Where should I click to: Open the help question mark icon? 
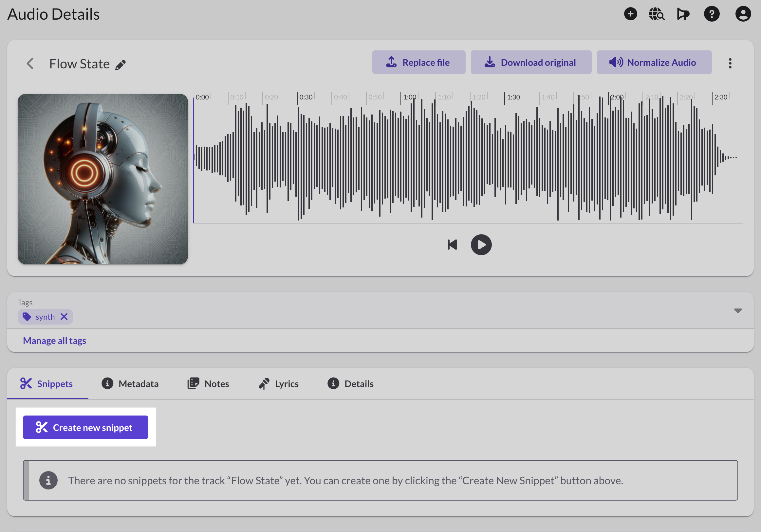point(711,14)
